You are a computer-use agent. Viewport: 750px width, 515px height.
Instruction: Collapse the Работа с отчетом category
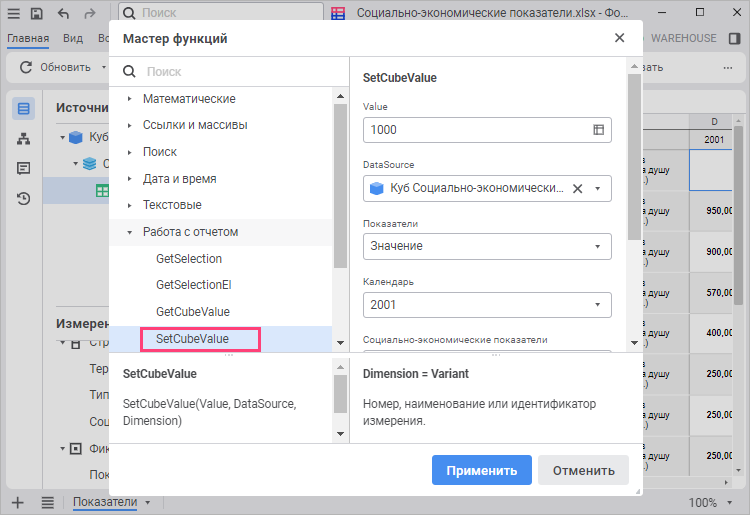(130, 232)
